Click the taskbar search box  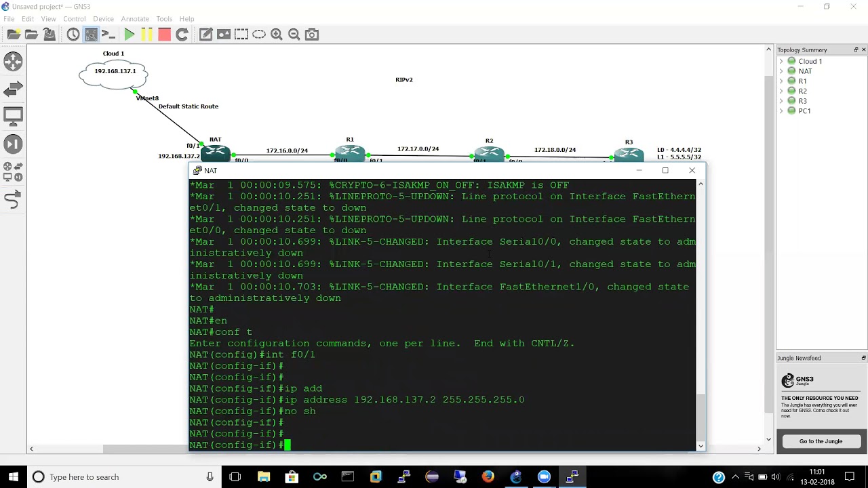tap(123, 476)
